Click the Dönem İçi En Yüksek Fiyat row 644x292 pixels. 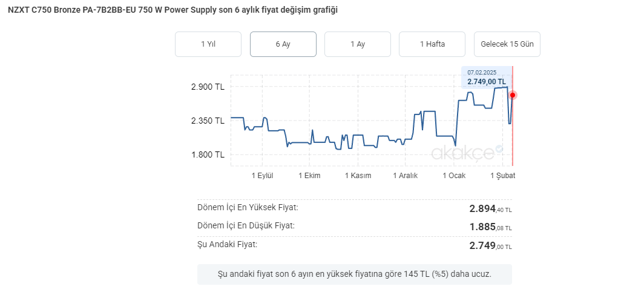tap(354, 208)
